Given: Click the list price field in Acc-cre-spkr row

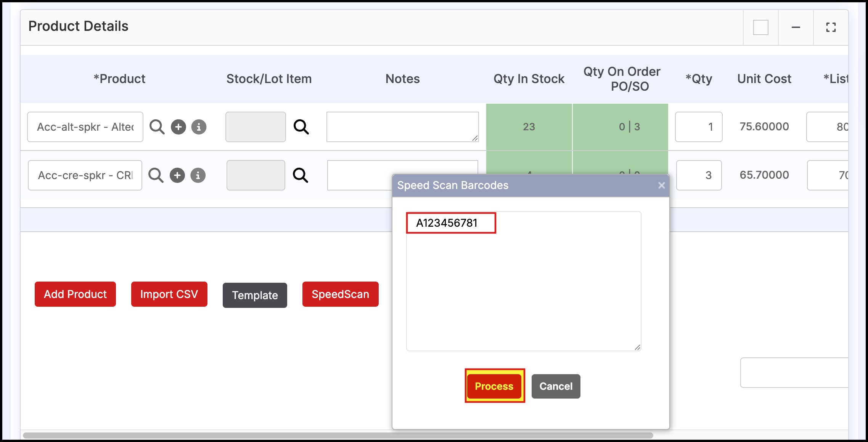Looking at the screenshot, I should coord(828,175).
